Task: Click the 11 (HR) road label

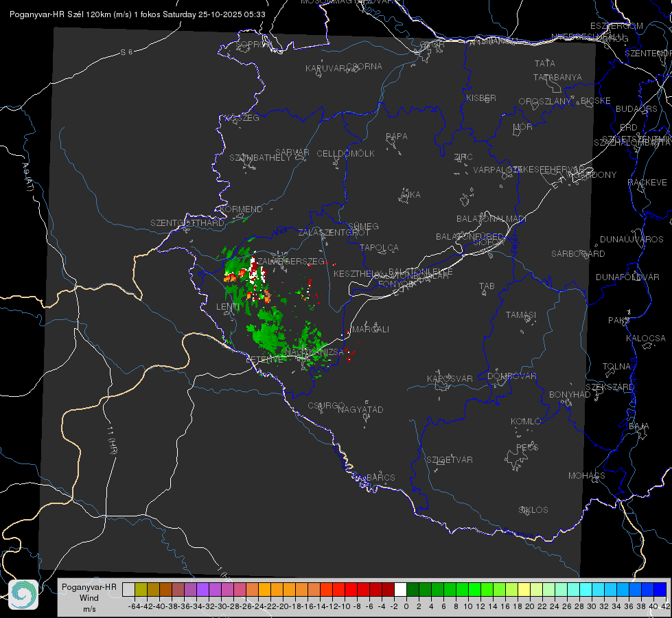Action: click(112, 439)
